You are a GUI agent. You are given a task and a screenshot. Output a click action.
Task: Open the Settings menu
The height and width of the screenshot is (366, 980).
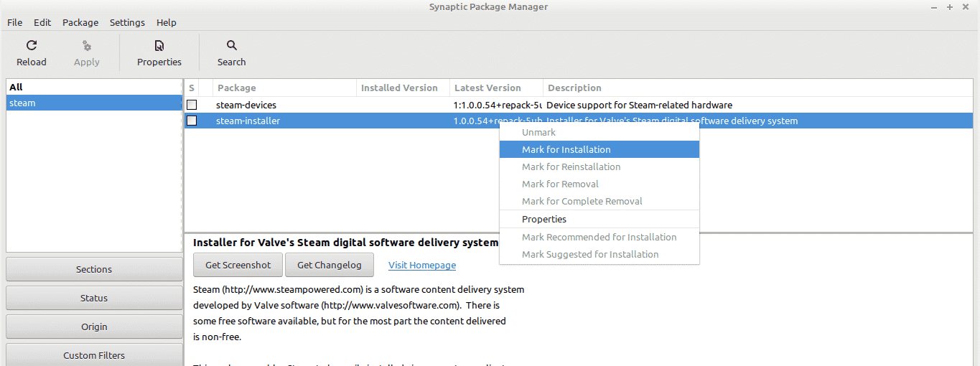[127, 22]
